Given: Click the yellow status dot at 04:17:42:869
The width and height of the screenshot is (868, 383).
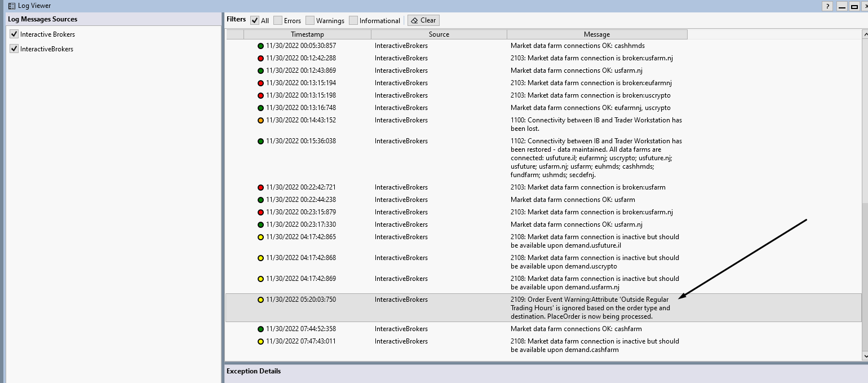Looking at the screenshot, I should pyautogui.click(x=260, y=279).
